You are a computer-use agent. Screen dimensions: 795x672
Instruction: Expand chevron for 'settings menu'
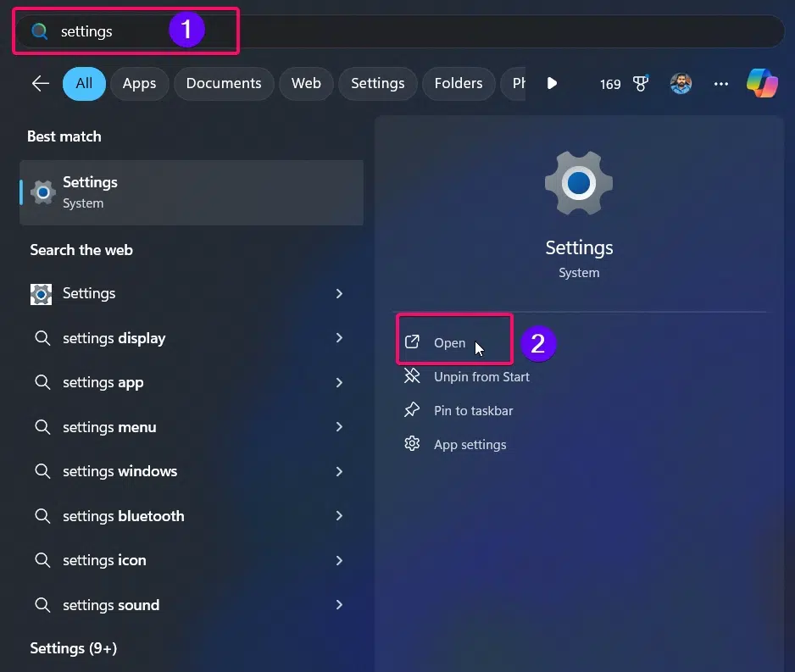(339, 427)
